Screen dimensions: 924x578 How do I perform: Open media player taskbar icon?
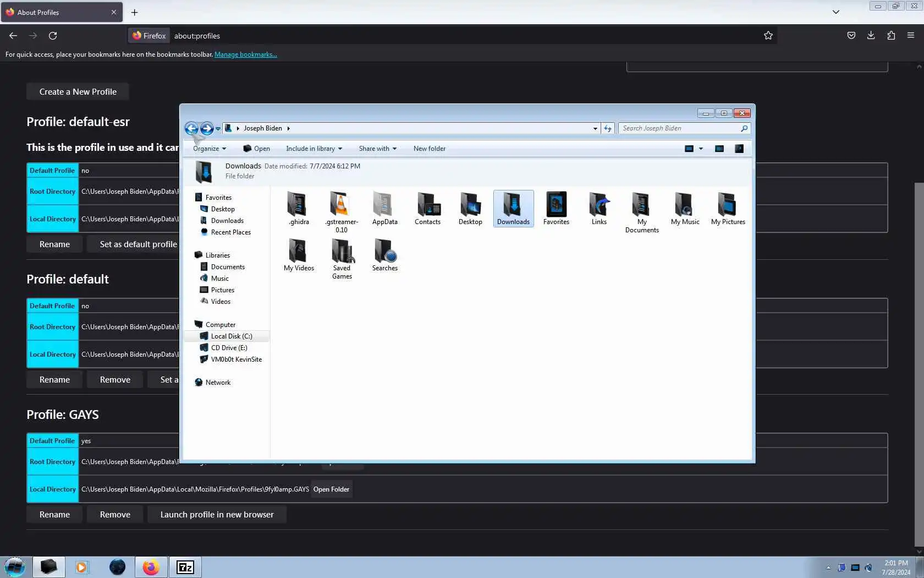point(81,567)
